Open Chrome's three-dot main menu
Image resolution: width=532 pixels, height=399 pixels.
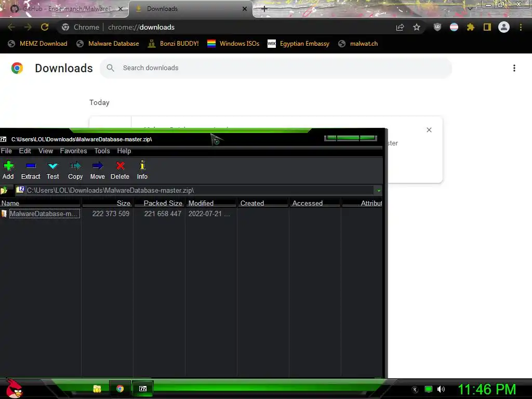pyautogui.click(x=521, y=27)
